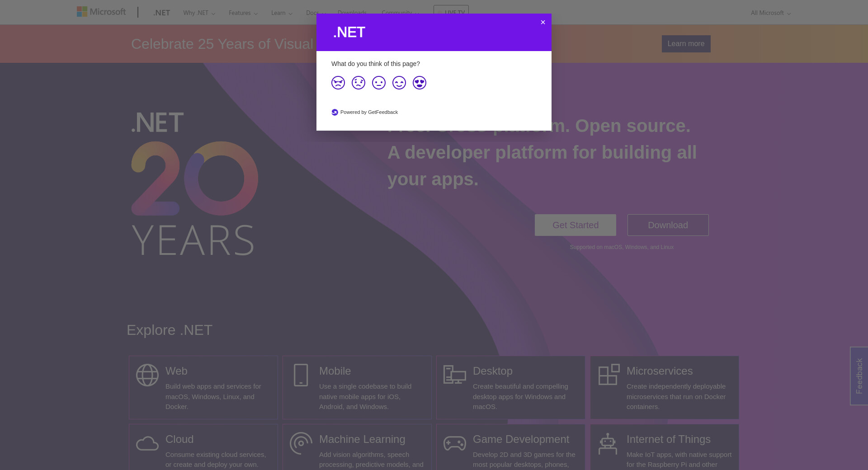Open the Game Development card heading
The image size is (868, 470).
pos(521,439)
